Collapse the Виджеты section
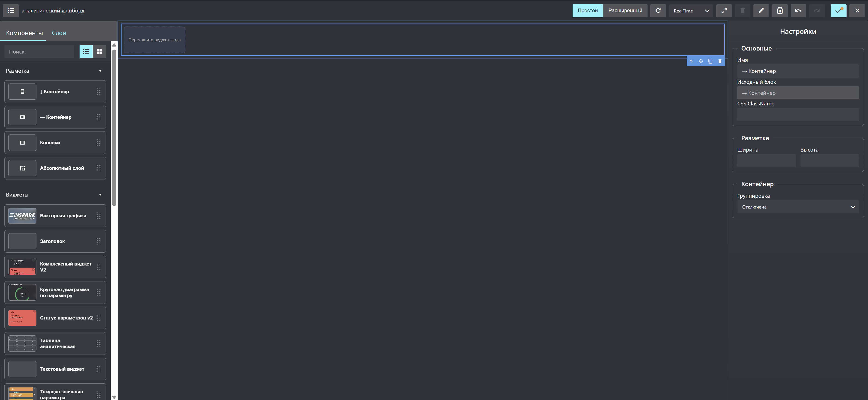 coord(100,195)
